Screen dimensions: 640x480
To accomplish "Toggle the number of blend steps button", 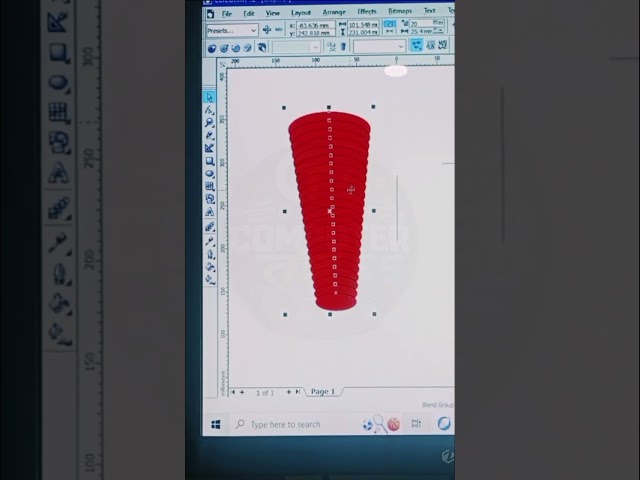I will pos(390,24).
